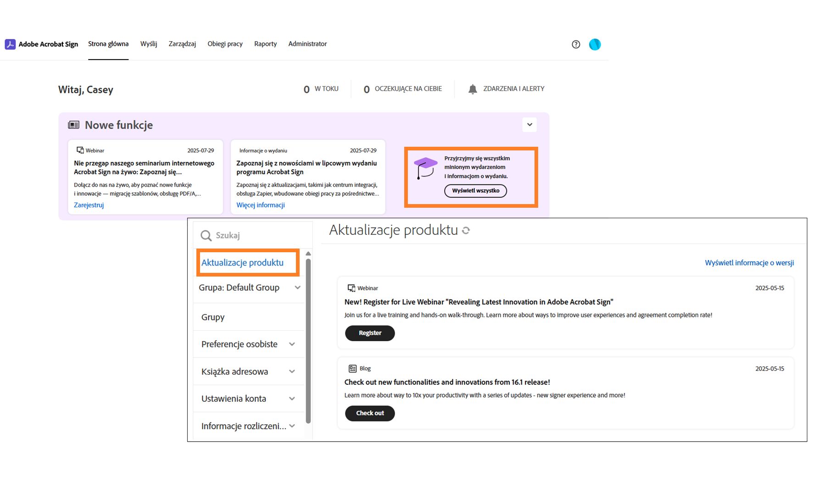Viewport: 813px width, 504px height.
Task: Collapse the Nowe funkcje panel
Action: pos(529,125)
